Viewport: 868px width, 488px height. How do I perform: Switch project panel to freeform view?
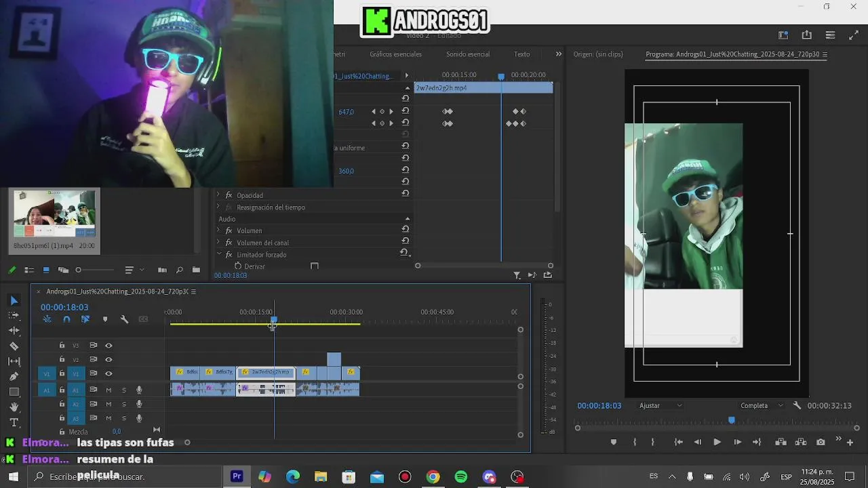pos(63,270)
